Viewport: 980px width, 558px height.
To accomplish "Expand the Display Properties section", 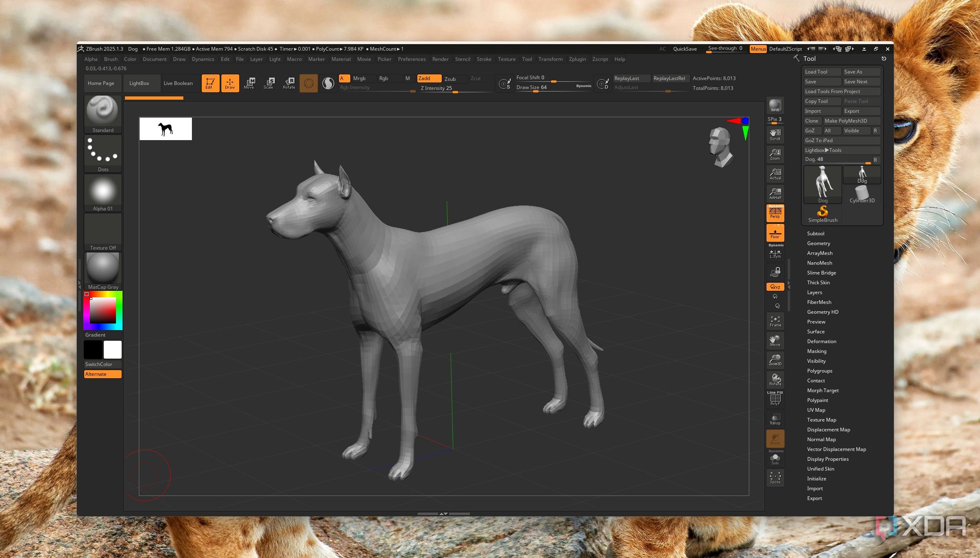I will (x=828, y=459).
